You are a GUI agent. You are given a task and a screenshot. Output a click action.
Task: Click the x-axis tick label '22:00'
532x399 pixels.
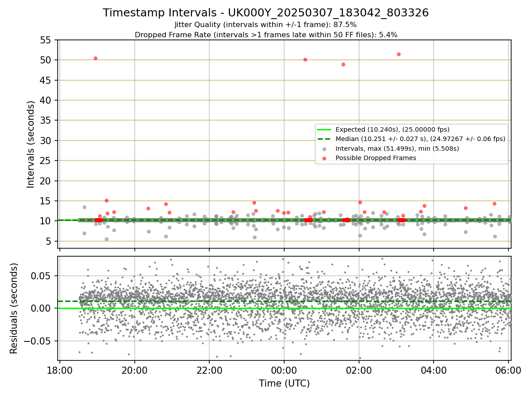(209, 370)
